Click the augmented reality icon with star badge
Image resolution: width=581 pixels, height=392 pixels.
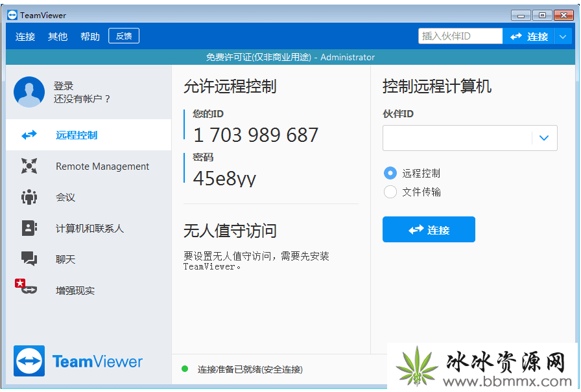(26, 286)
